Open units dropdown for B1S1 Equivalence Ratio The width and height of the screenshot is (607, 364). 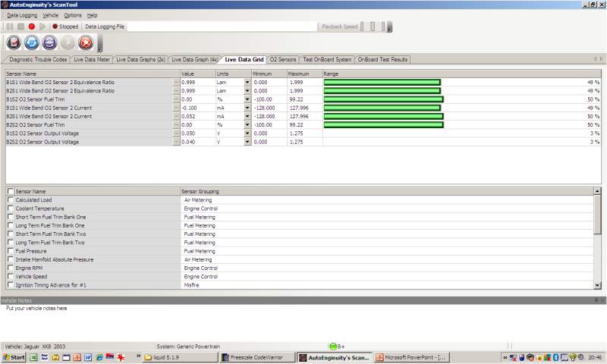click(247, 83)
